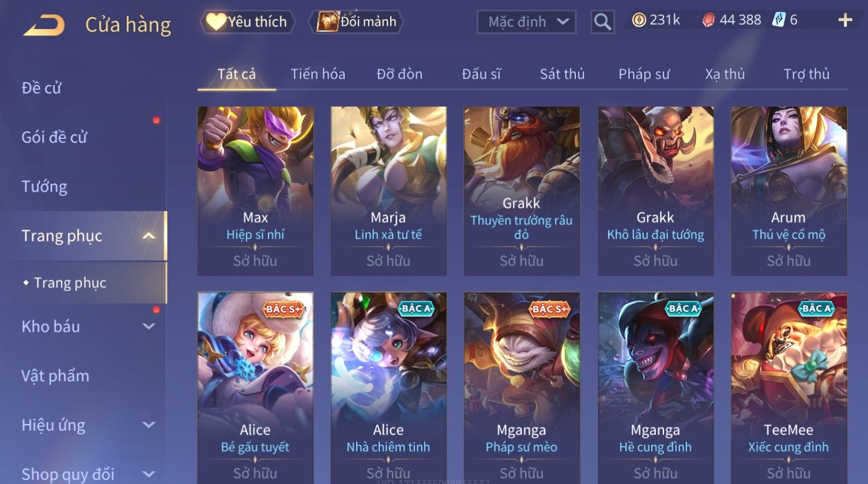Viewport: 868px width, 484px height.
Task: Switch to the Pháp sư tab
Action: coord(644,74)
